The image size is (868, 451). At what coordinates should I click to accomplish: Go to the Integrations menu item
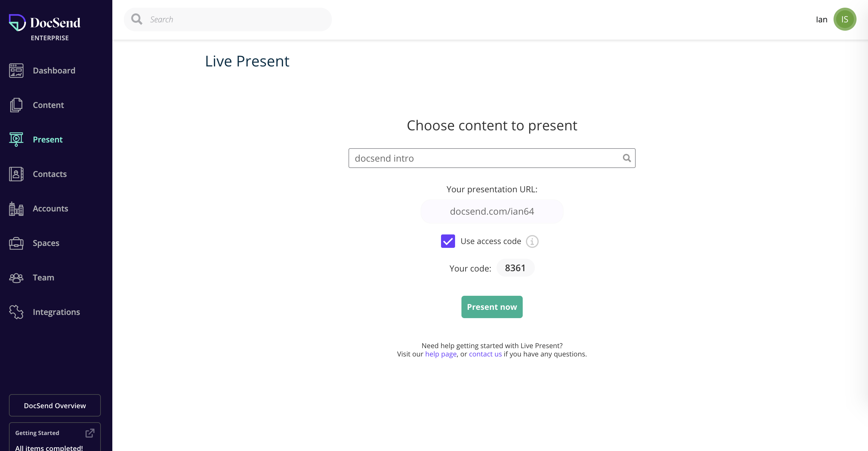pyautogui.click(x=56, y=312)
